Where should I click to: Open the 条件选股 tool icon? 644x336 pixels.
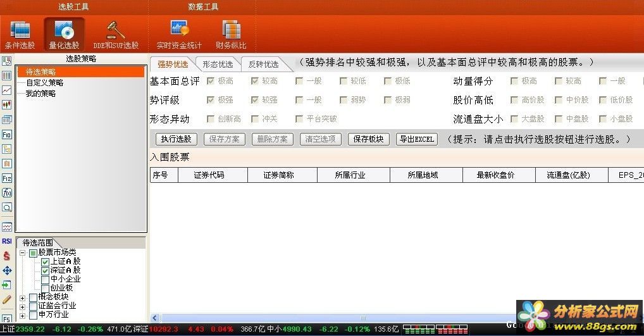pyautogui.click(x=20, y=35)
